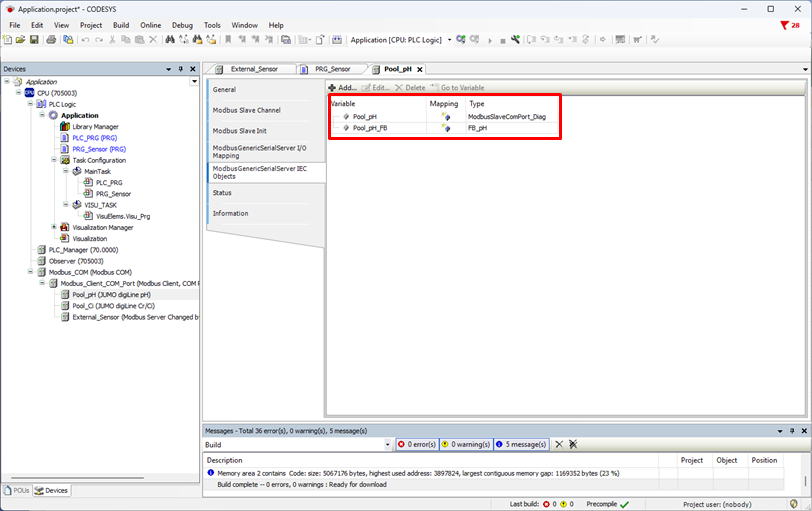
Task: Collapse the MainTask tree node
Action: (x=66, y=171)
